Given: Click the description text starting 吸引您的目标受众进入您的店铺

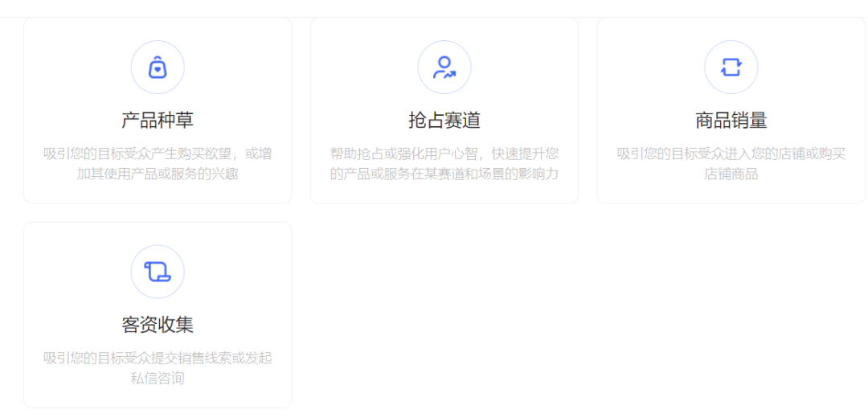Looking at the screenshot, I should [731, 154].
